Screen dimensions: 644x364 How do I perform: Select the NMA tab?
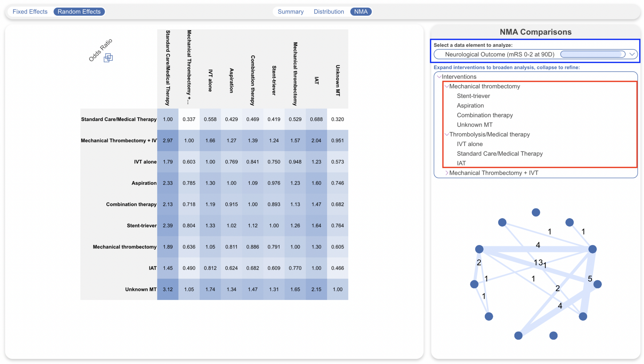click(361, 11)
